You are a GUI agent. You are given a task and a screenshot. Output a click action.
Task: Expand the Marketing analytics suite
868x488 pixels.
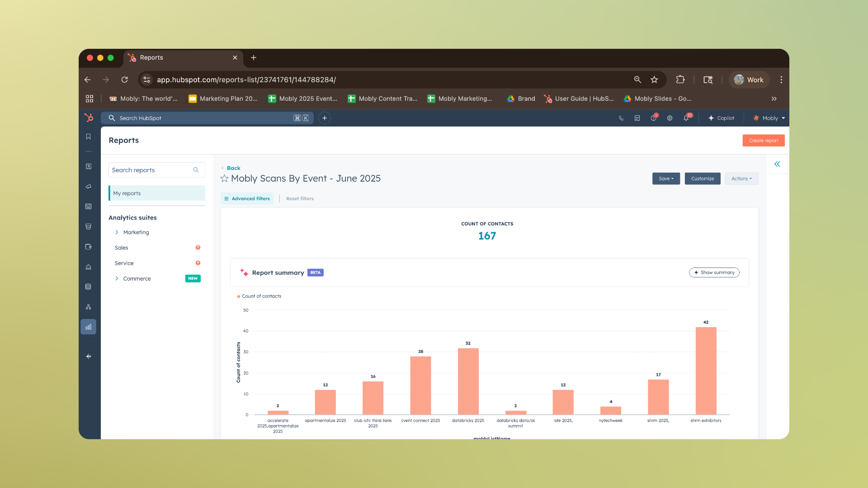117,232
